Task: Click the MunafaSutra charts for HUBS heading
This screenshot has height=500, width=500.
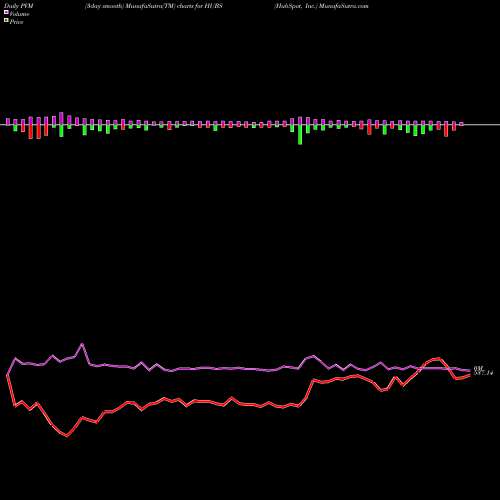Action: coord(154,6)
